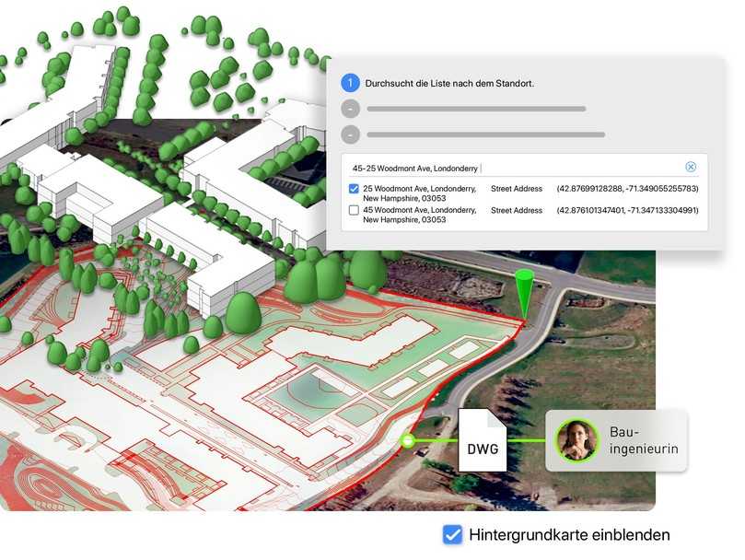Click the DWG file icon
This screenshot has width=745, height=560.
pyautogui.click(x=483, y=439)
